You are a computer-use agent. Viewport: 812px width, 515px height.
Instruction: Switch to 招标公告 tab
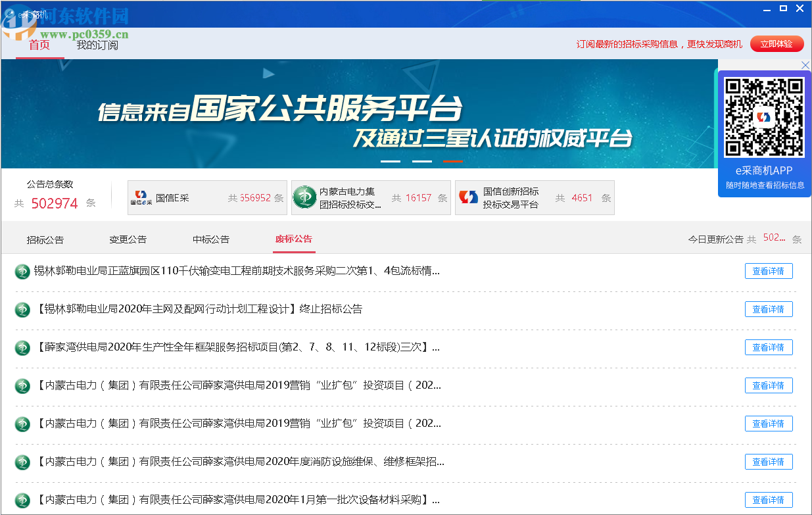tap(45, 239)
